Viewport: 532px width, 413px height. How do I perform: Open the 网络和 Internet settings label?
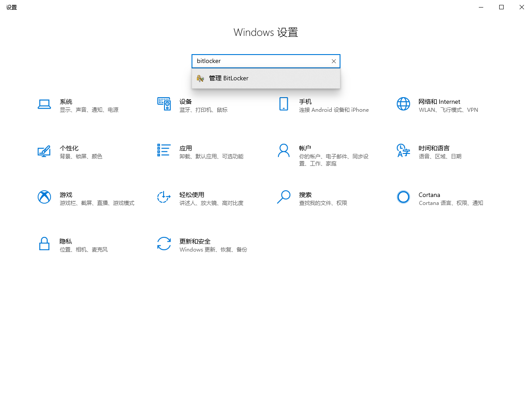[439, 102]
